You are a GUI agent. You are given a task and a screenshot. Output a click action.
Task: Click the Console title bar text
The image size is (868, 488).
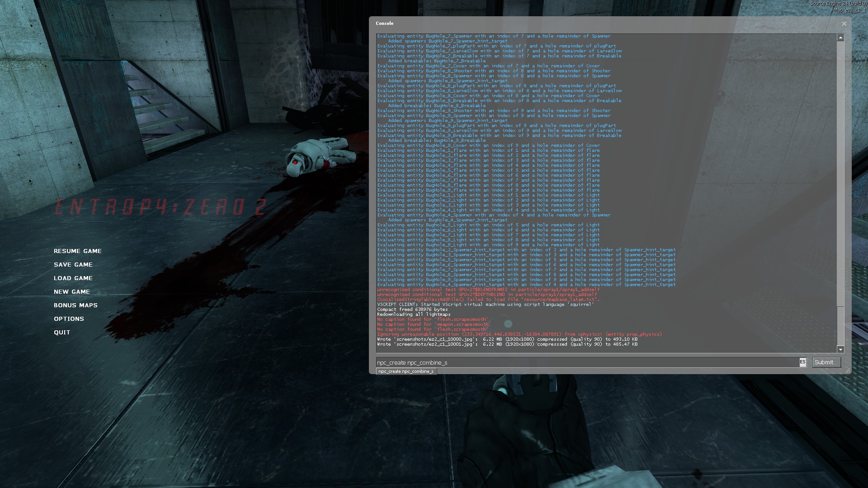385,23
